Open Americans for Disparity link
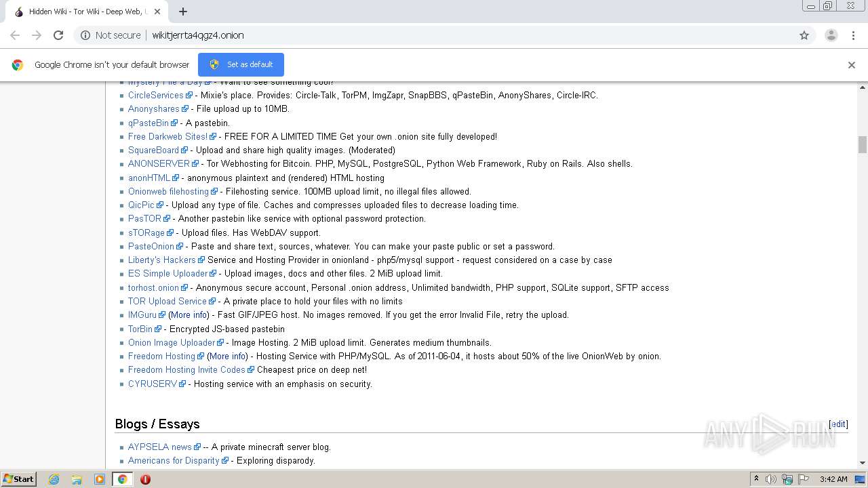This screenshot has width=868, height=488. pos(174,461)
